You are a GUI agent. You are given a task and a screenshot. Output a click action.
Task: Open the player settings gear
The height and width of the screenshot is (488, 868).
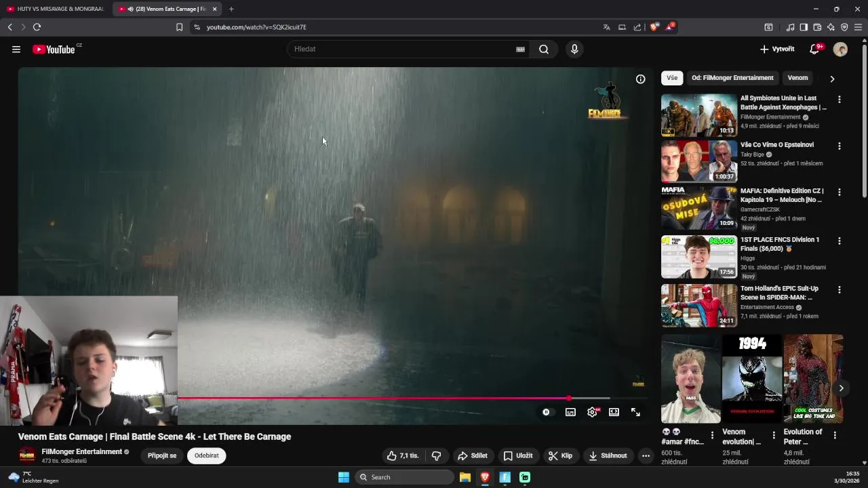click(x=593, y=412)
